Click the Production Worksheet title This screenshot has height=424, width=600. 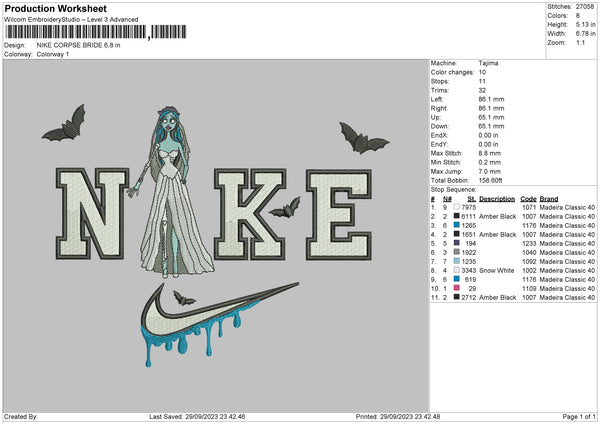click(x=56, y=8)
